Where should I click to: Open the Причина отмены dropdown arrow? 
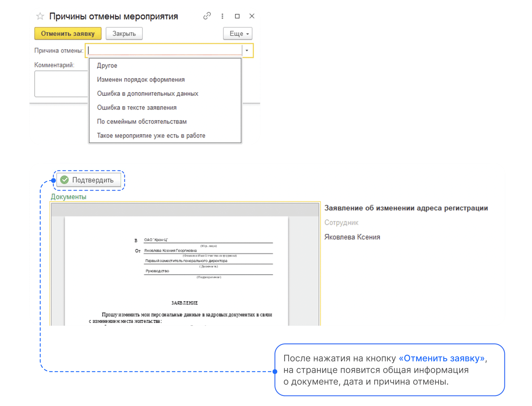[247, 51]
